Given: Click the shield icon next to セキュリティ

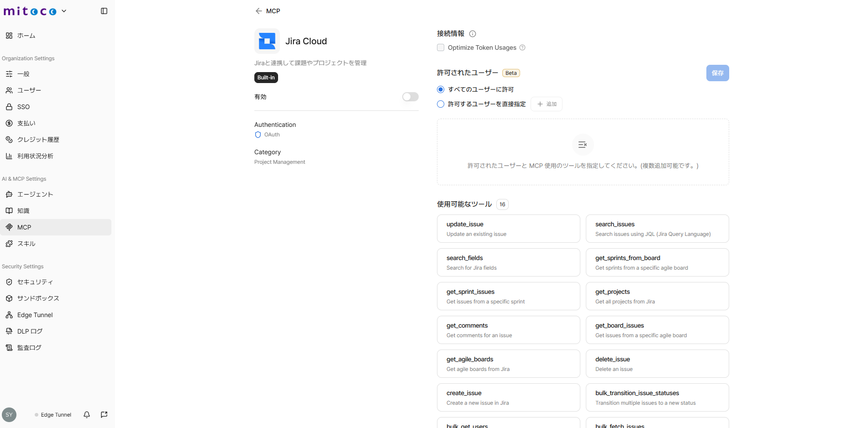Looking at the screenshot, I should (9, 282).
